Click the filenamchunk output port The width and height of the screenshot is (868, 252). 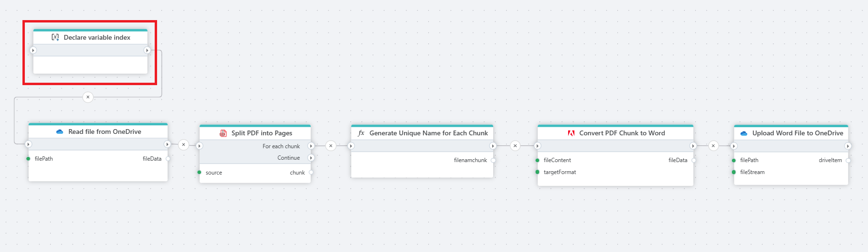[x=493, y=160]
